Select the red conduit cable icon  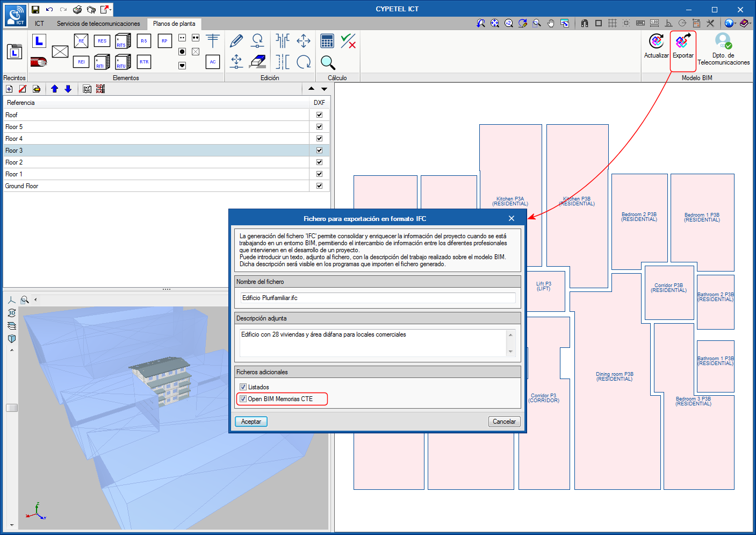tap(39, 62)
